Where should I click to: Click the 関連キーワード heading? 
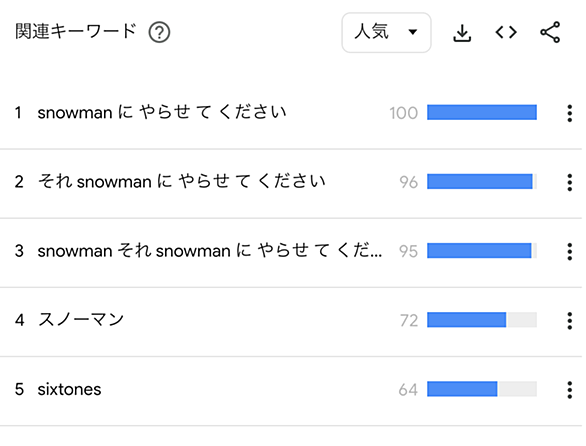point(76,31)
